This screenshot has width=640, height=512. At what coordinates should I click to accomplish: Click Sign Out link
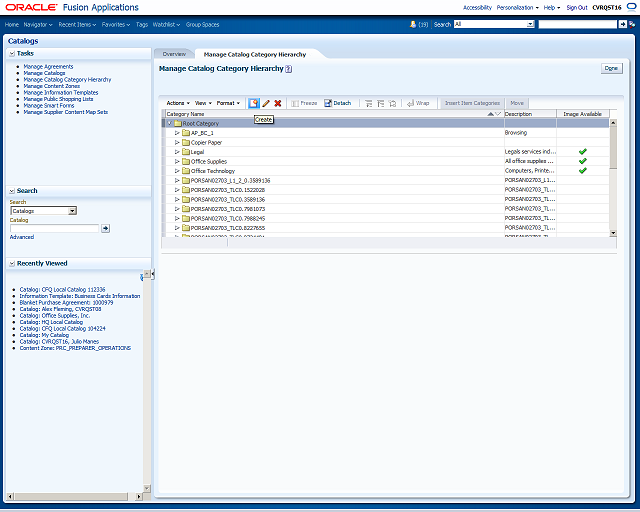click(x=576, y=7)
